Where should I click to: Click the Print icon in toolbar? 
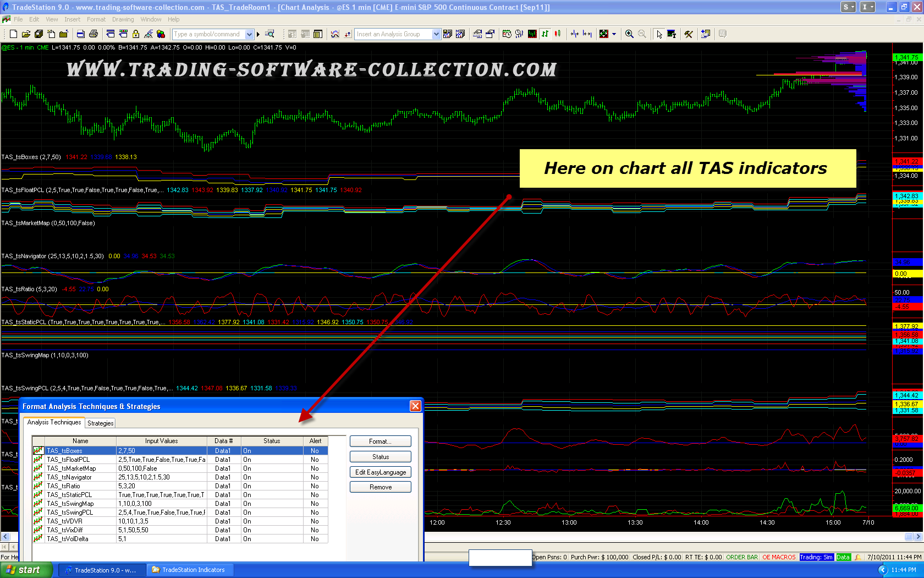point(94,34)
